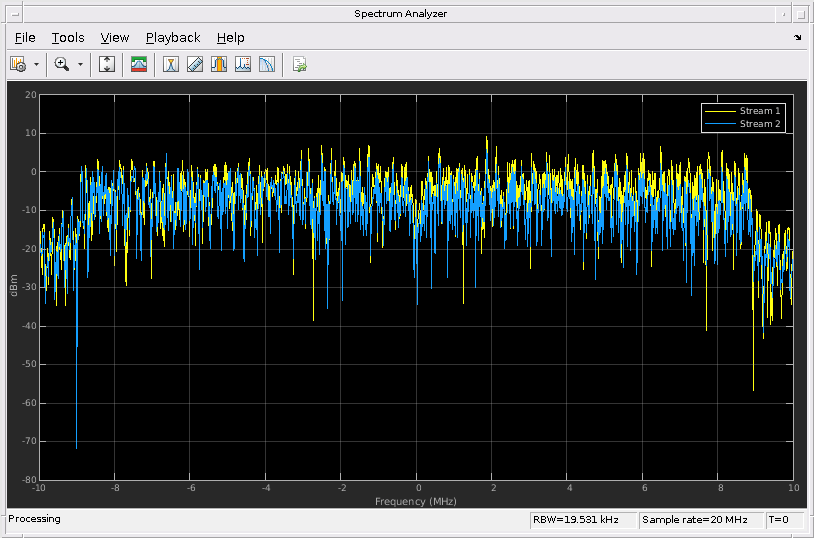The height and width of the screenshot is (538, 814).
Task: Enable Cursor Measurements hourglass-shaped icon
Action: pos(172,64)
